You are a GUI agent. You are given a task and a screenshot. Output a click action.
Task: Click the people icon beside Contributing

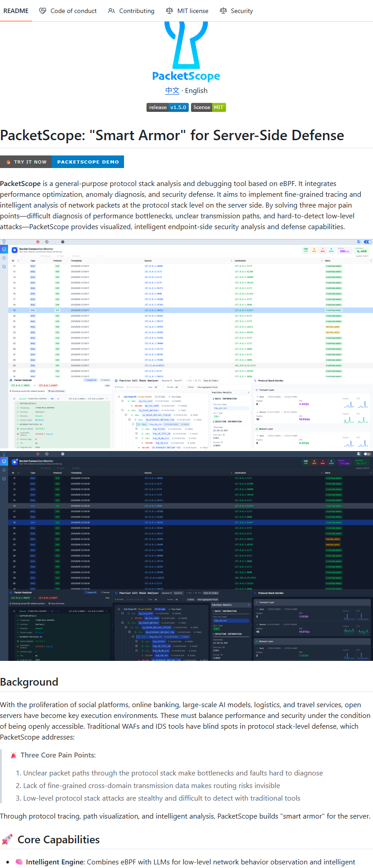(111, 11)
